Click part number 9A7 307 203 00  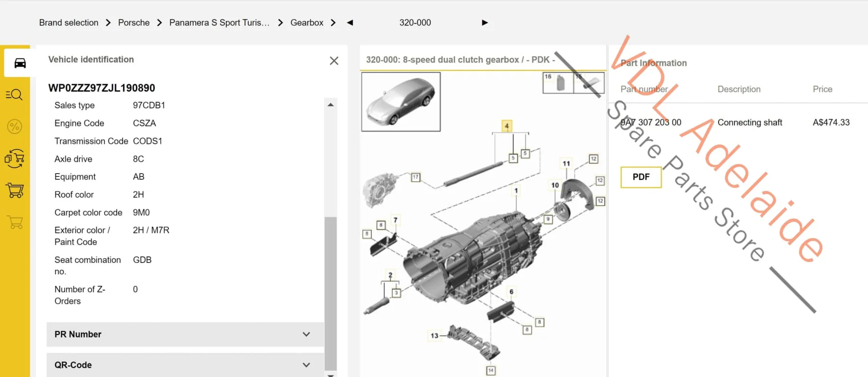[651, 122]
